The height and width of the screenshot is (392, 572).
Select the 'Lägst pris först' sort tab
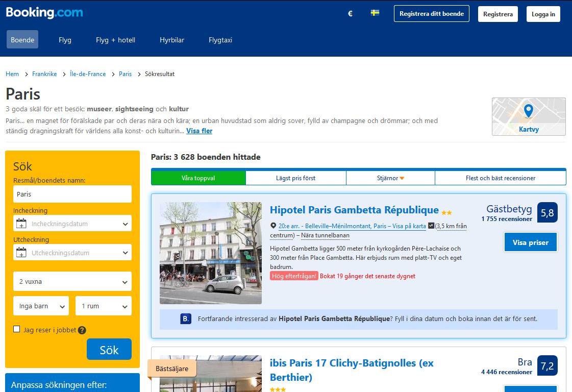click(295, 178)
